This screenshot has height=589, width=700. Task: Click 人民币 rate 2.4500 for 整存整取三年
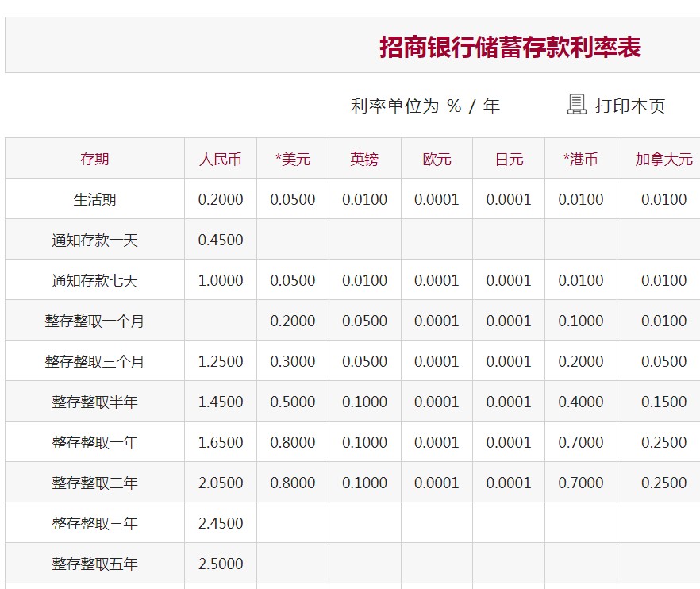(221, 523)
